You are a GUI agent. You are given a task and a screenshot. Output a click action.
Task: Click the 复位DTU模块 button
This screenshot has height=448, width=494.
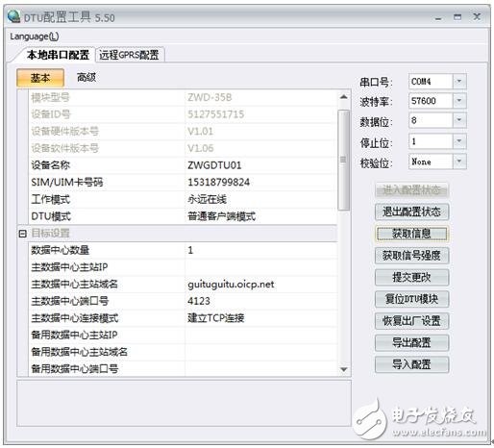(x=411, y=299)
